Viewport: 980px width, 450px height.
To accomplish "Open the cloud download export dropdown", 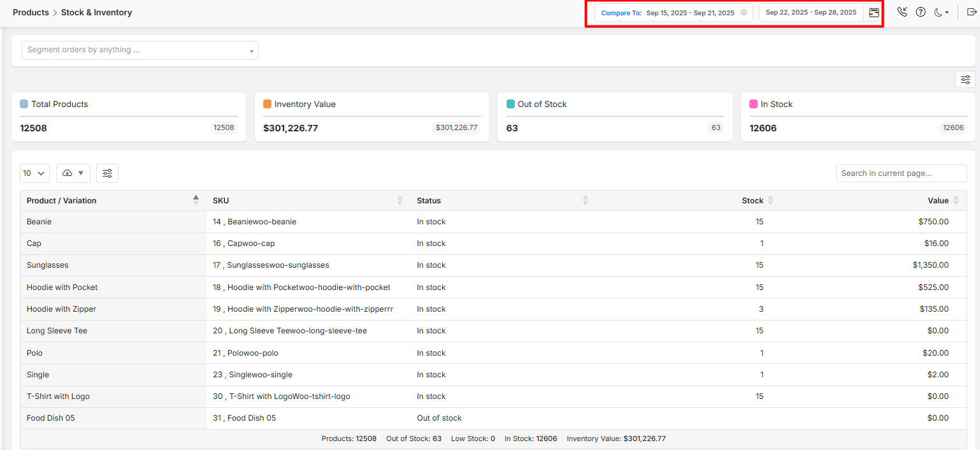I will (73, 173).
